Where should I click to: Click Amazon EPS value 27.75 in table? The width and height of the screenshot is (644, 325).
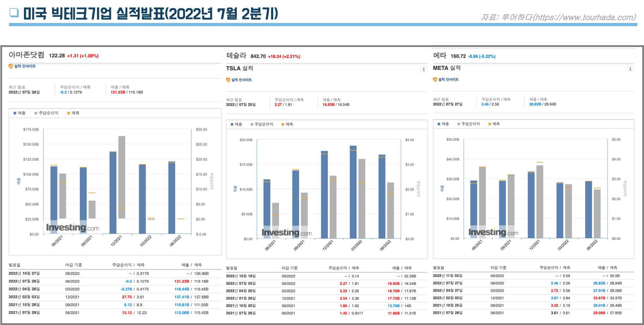click(x=127, y=297)
